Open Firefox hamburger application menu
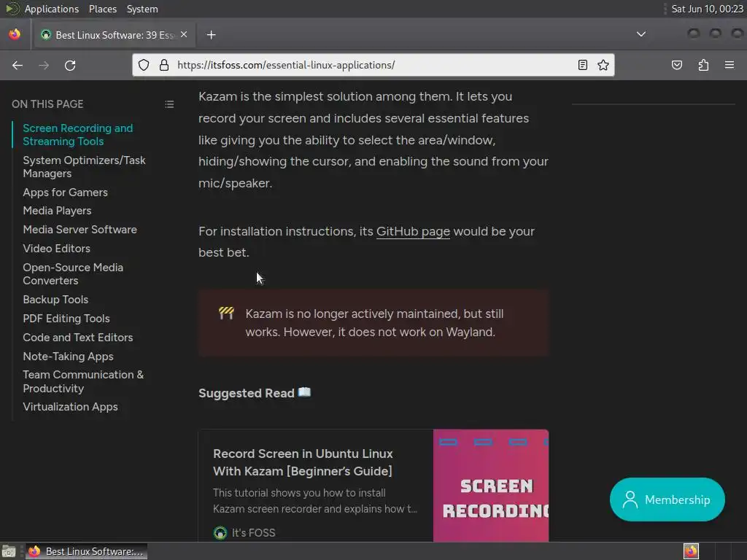 pyautogui.click(x=729, y=65)
